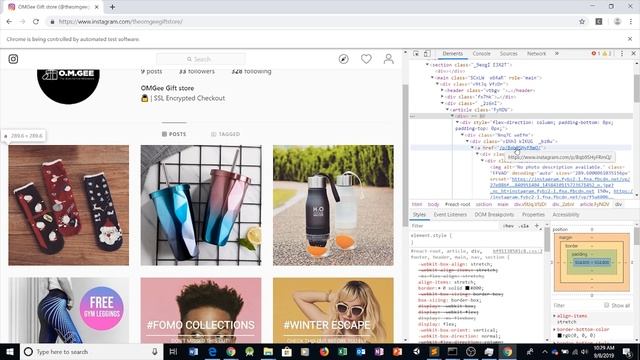Screen dimensions: 640x360
Task: Check the Show all checkbox
Action: [x=607, y=305]
